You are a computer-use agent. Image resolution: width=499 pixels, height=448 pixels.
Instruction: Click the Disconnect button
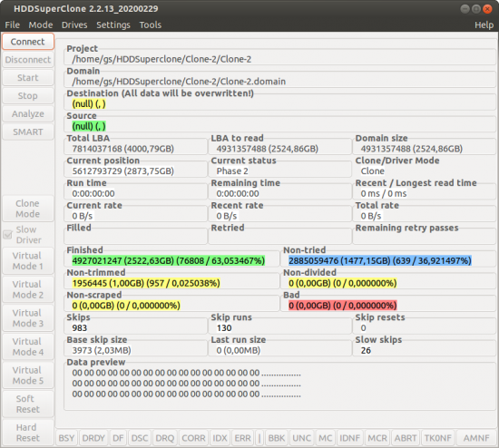coord(28,60)
